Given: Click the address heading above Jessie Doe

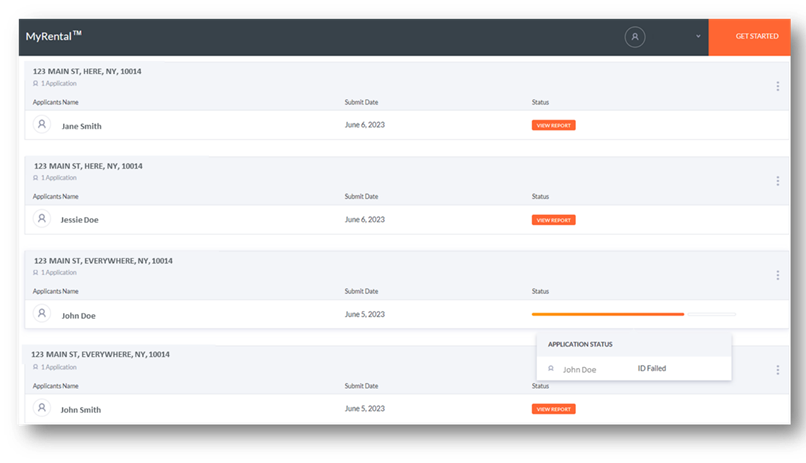Looking at the screenshot, I should 88,166.
